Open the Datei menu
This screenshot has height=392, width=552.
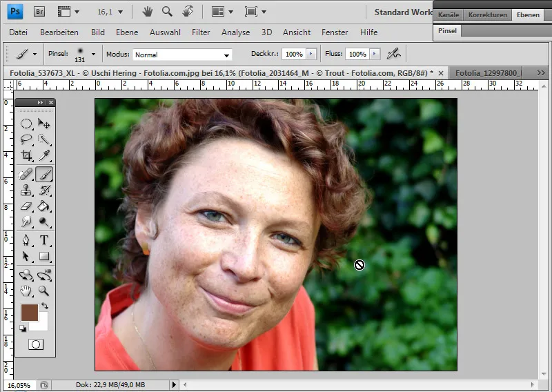pyautogui.click(x=19, y=32)
